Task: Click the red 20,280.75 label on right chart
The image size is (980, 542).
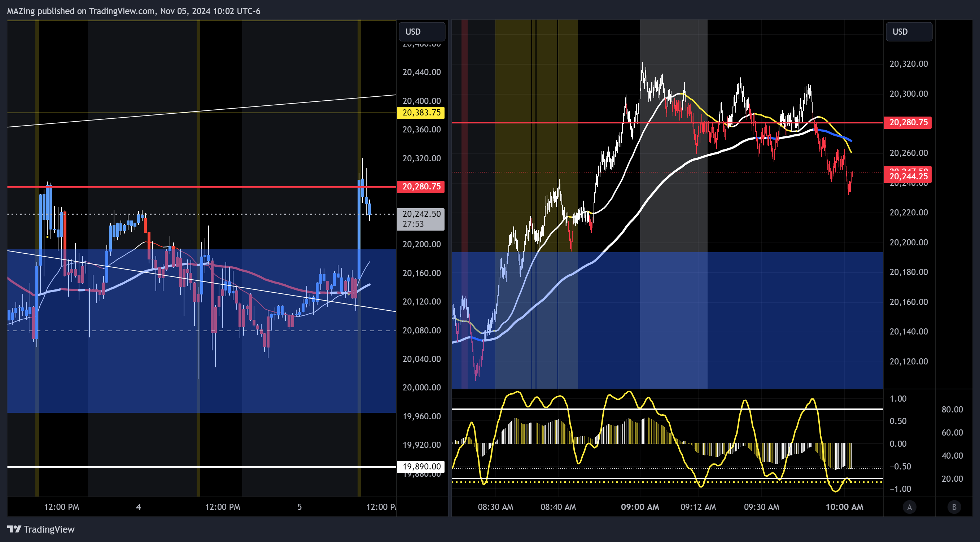Action: point(908,122)
